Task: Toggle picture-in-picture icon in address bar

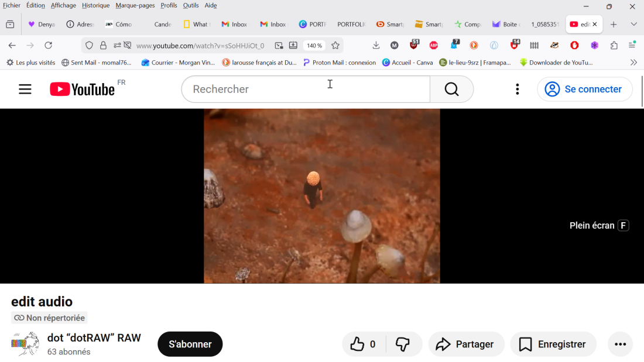Action: (x=279, y=46)
